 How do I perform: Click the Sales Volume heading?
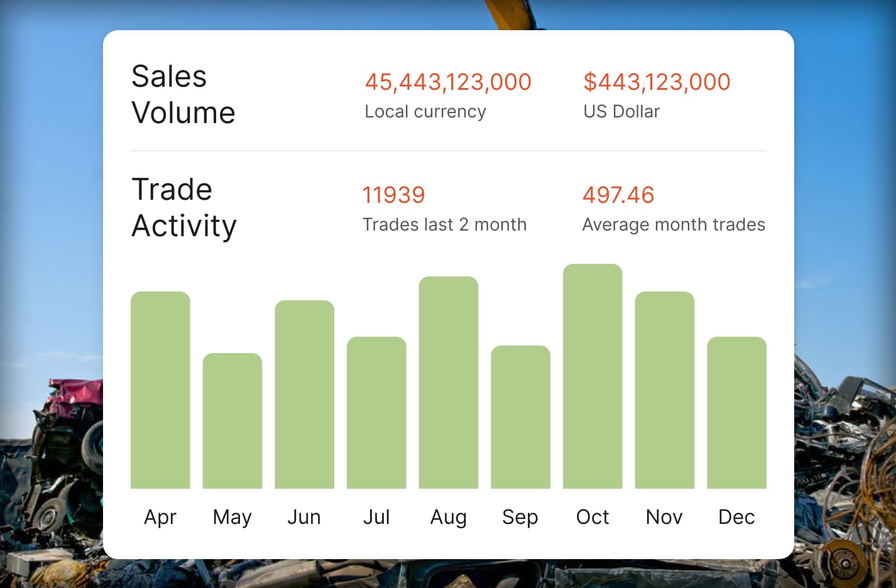(183, 94)
